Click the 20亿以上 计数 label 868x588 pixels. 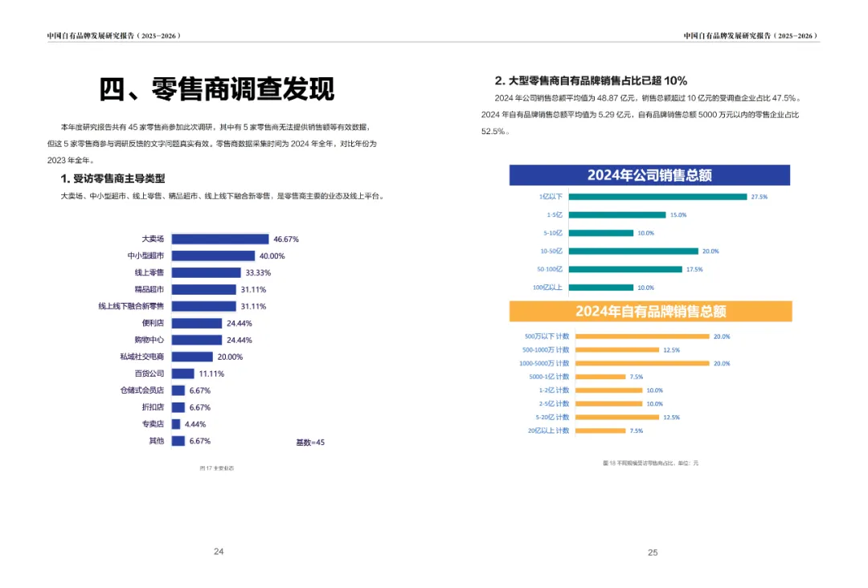tap(549, 431)
